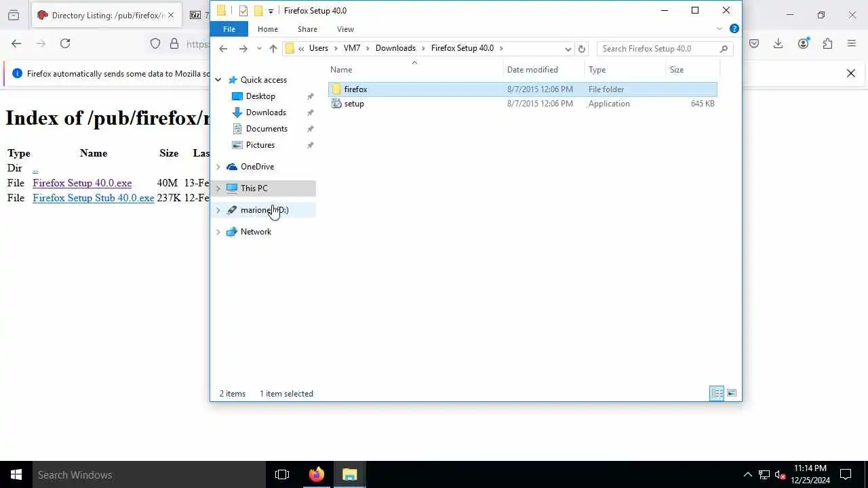This screenshot has height=488, width=868.
Task: Go back in File Explorer
Action: [x=223, y=49]
